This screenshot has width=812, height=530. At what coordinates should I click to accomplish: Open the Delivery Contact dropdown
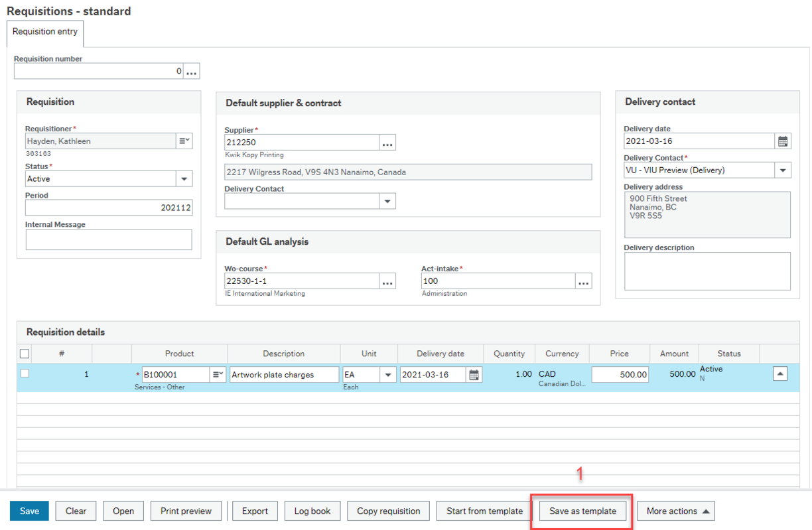[x=783, y=170]
